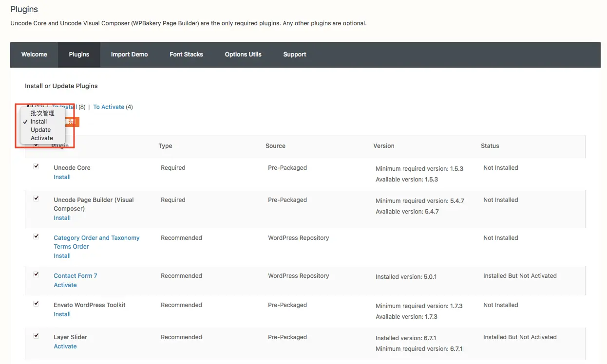Click Layer Slider's 'Installed But Not Activated' status

coord(520,337)
